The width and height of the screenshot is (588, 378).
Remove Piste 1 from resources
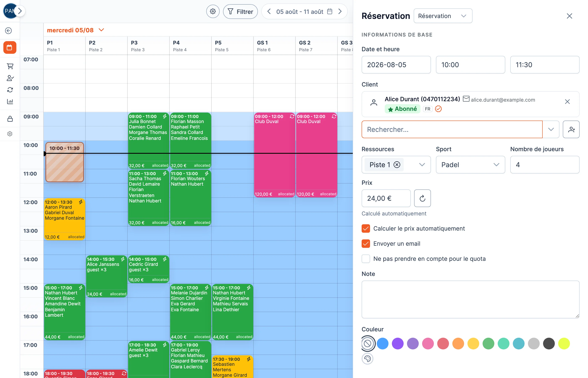click(x=396, y=165)
